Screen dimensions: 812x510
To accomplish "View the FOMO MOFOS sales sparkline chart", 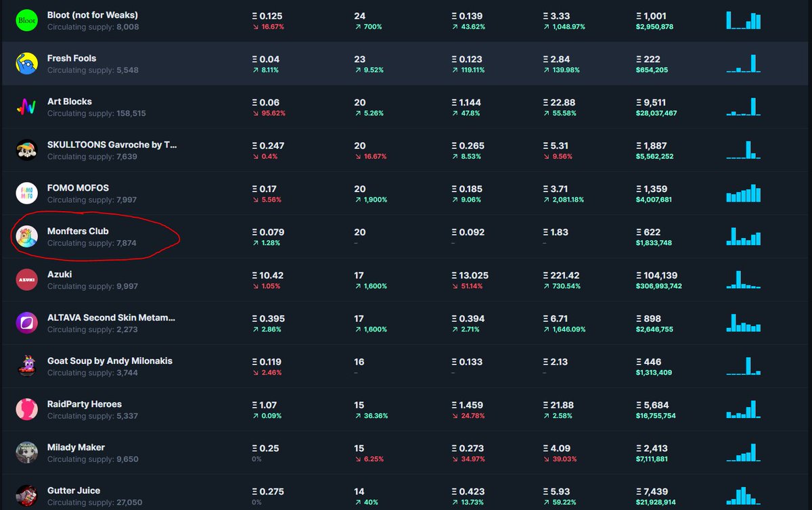I will pos(744,193).
